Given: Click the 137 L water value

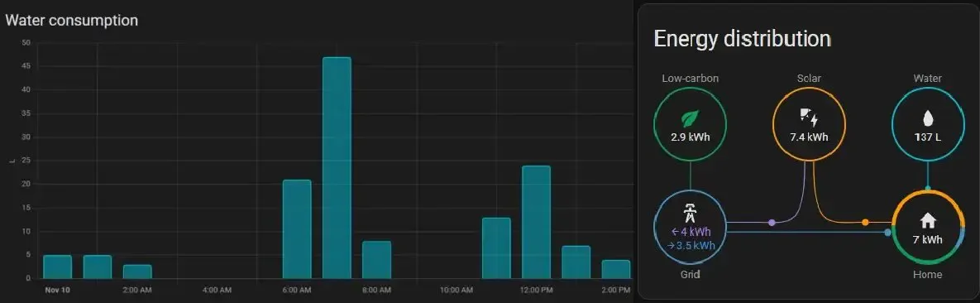Looking at the screenshot, I should [x=928, y=137].
